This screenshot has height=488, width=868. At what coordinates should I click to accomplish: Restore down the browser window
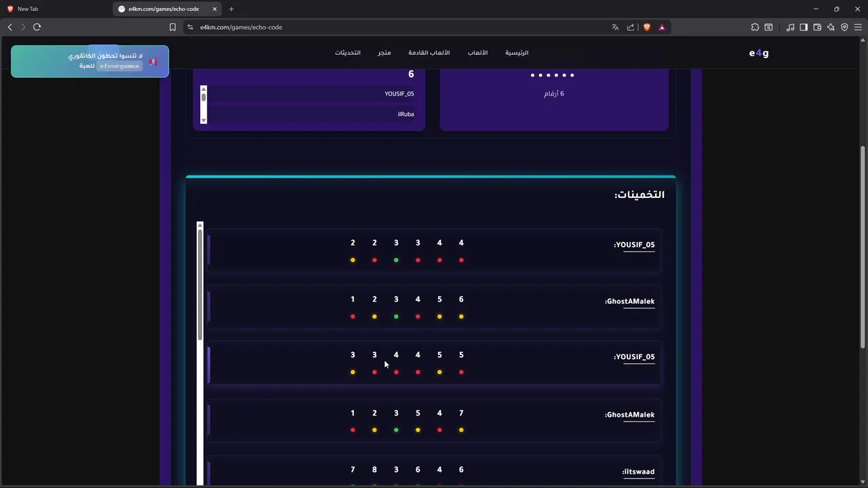click(x=837, y=9)
